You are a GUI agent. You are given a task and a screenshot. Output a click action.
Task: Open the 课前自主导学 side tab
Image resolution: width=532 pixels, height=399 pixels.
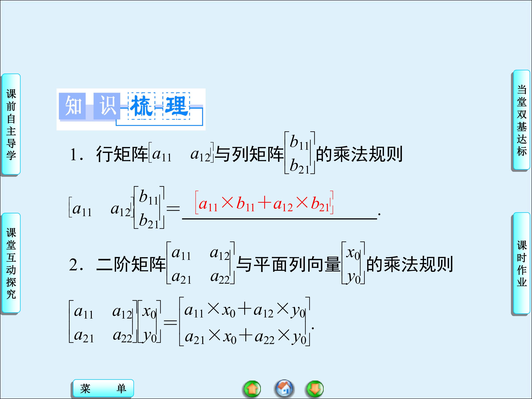point(11,125)
